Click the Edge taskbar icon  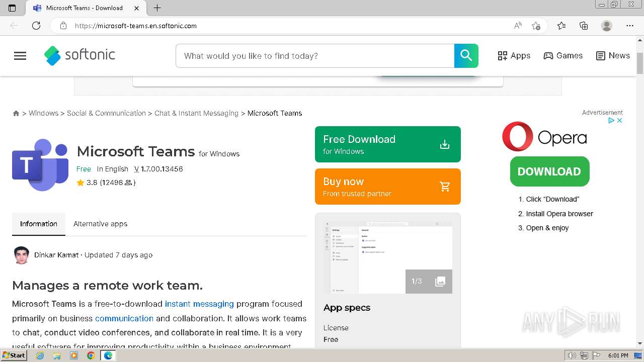108,355
